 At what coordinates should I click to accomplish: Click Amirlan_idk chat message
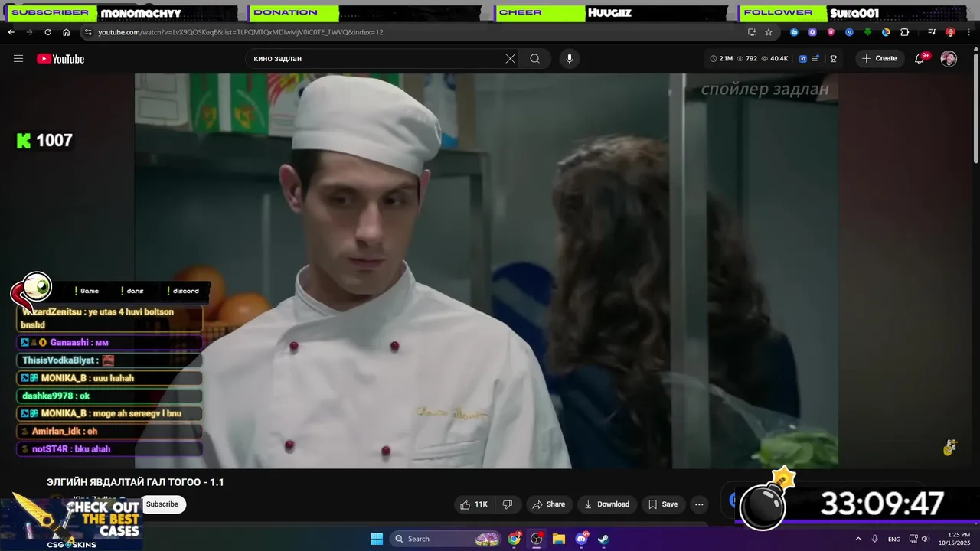pos(109,432)
